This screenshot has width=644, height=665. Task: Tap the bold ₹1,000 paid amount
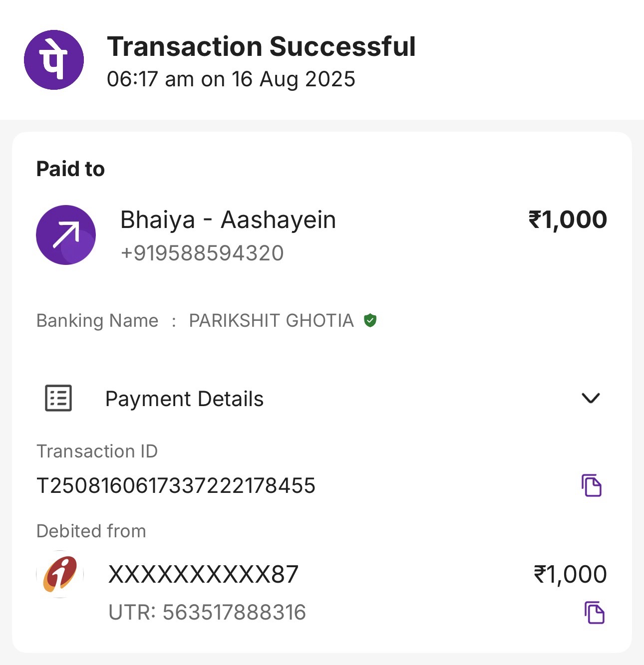point(568,220)
